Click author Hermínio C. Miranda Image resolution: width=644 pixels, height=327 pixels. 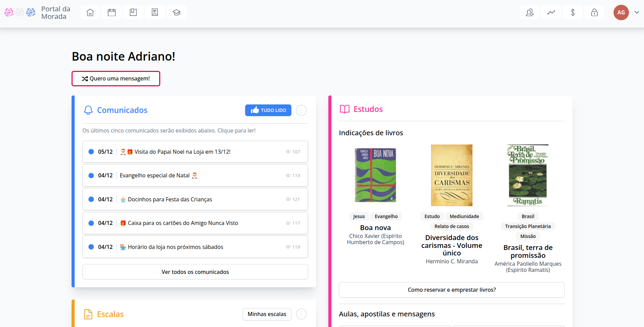452,261
